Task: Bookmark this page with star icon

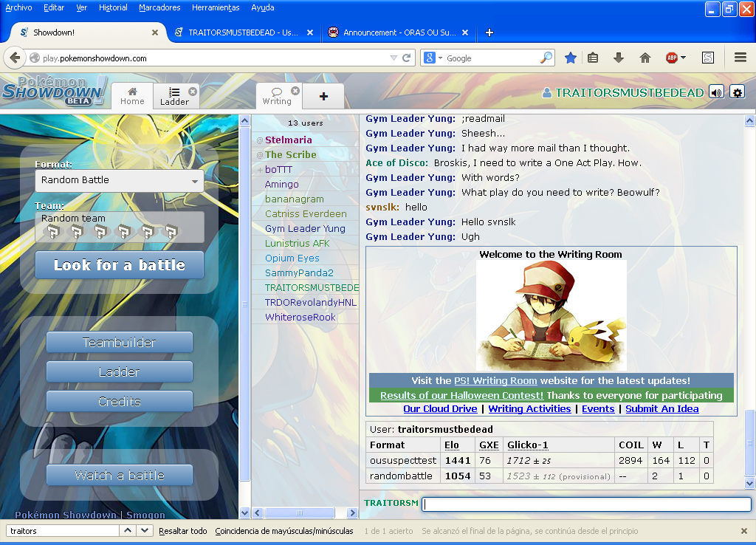Action: pyautogui.click(x=570, y=58)
